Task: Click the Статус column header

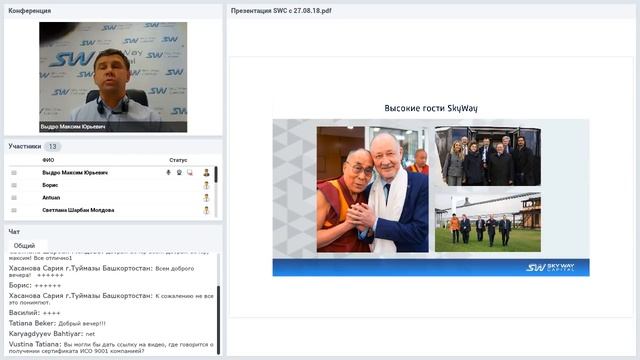Action: (178, 160)
